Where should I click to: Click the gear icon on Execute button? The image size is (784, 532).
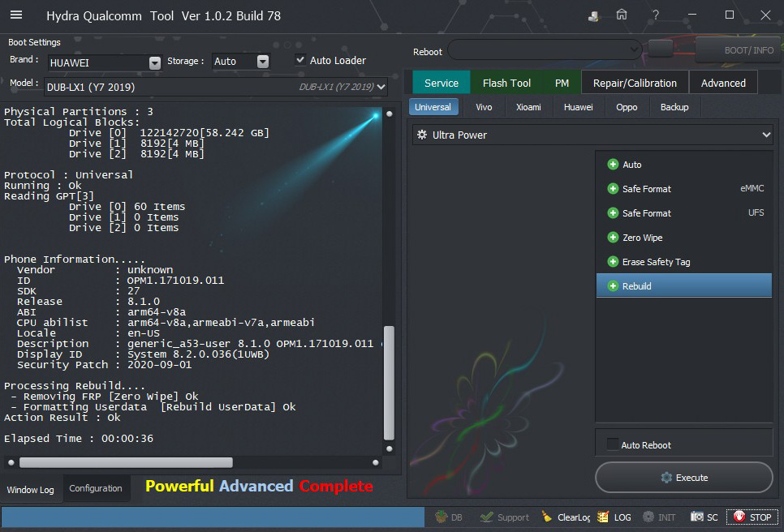point(666,478)
